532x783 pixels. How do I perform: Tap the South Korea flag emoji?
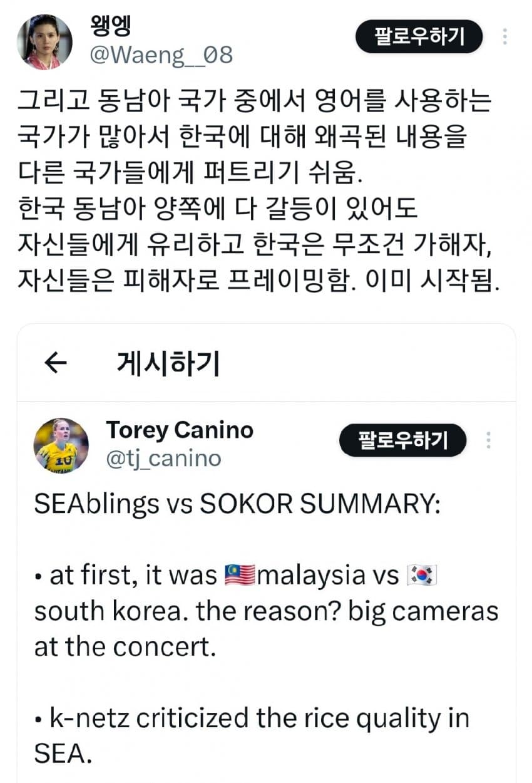tap(422, 575)
